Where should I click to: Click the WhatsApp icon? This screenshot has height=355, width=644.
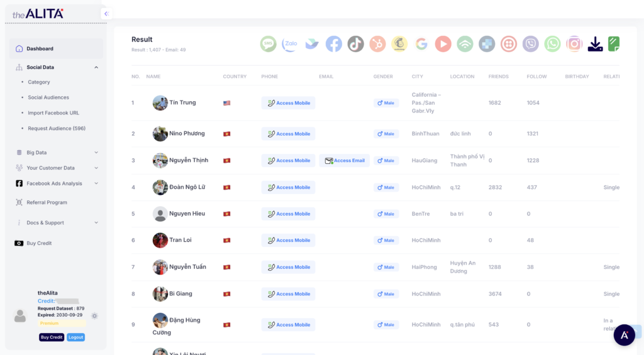(x=552, y=43)
